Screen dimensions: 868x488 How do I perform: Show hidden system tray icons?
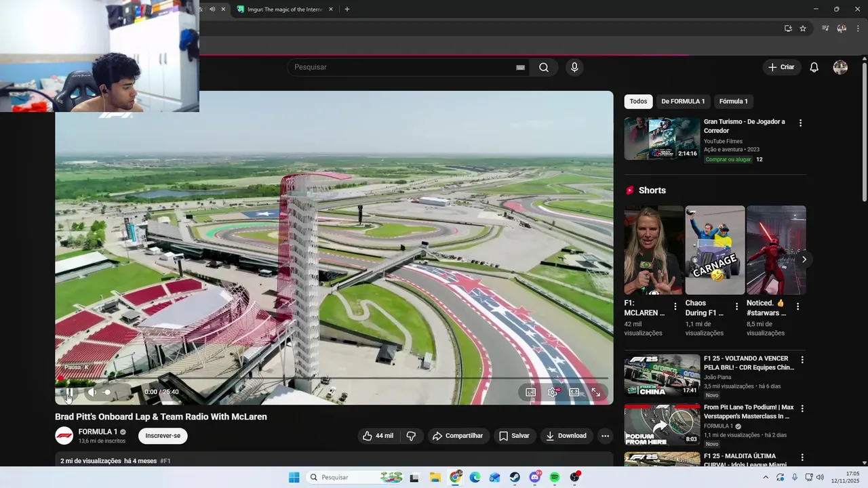(x=766, y=477)
